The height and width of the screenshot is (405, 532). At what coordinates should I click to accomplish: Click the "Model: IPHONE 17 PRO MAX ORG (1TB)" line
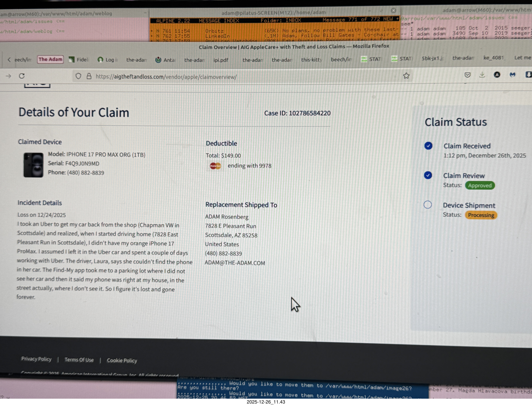tap(96, 154)
